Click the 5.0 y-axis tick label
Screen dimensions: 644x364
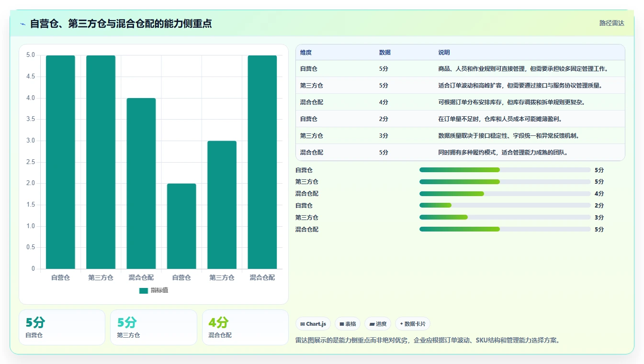click(31, 55)
